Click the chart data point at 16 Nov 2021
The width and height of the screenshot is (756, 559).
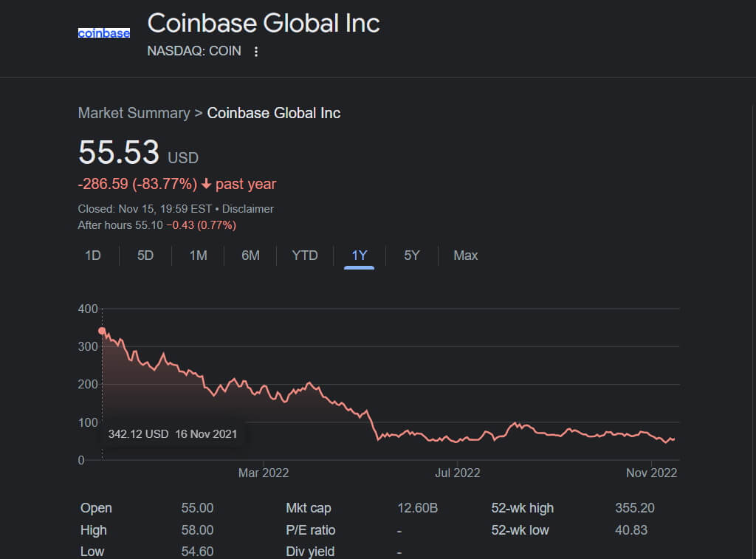pos(102,331)
